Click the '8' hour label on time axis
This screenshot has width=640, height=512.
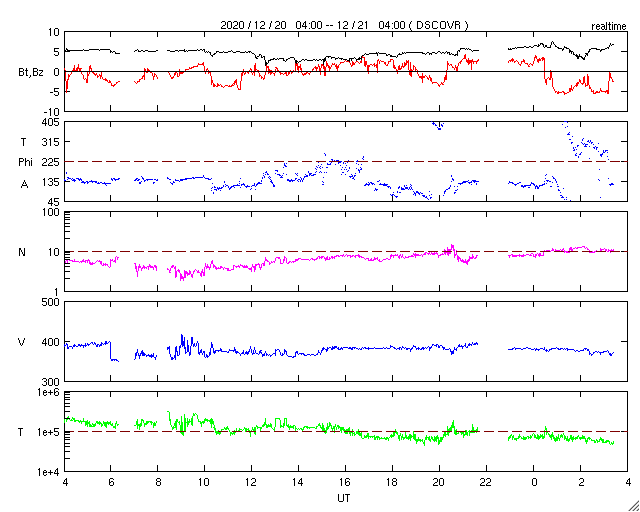(158, 483)
